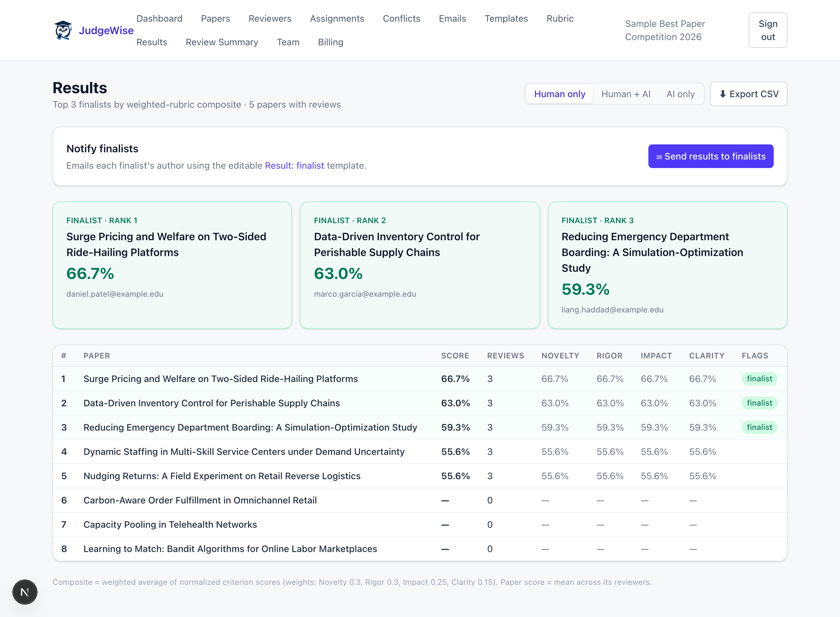
Task: Click the 63.0% score in table row 2
Action: 455,403
